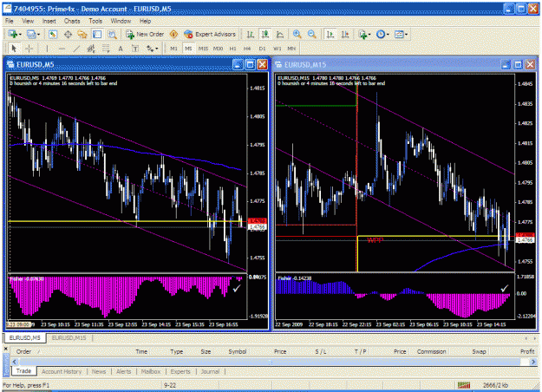Select the crosshair tool
Viewport: 542px width, 392px height.
pyautogui.click(x=29, y=49)
